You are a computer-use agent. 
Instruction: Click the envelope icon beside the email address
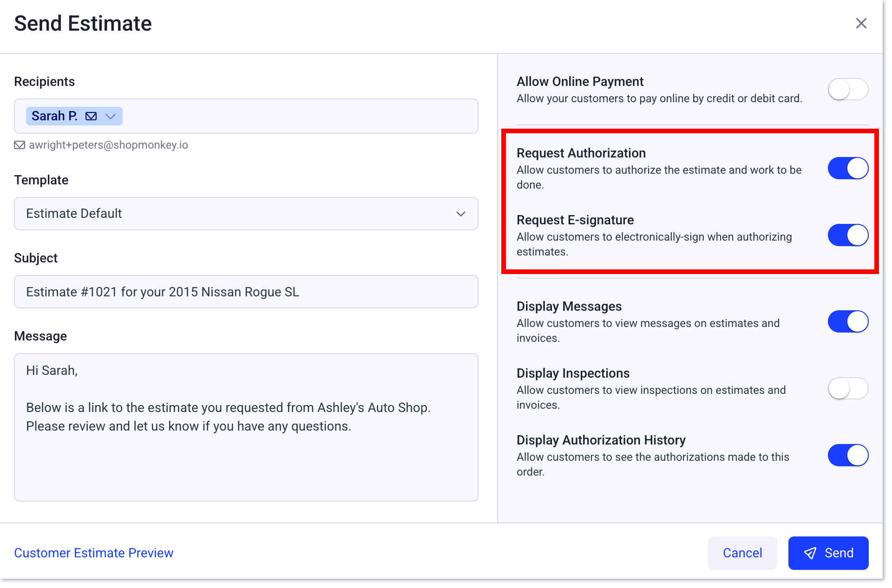coord(20,145)
